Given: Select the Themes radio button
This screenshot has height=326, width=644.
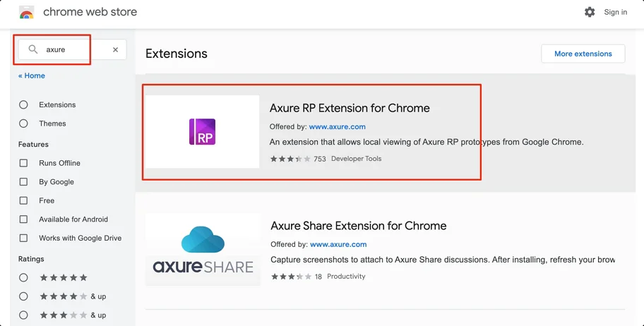Looking at the screenshot, I should pyautogui.click(x=23, y=123).
